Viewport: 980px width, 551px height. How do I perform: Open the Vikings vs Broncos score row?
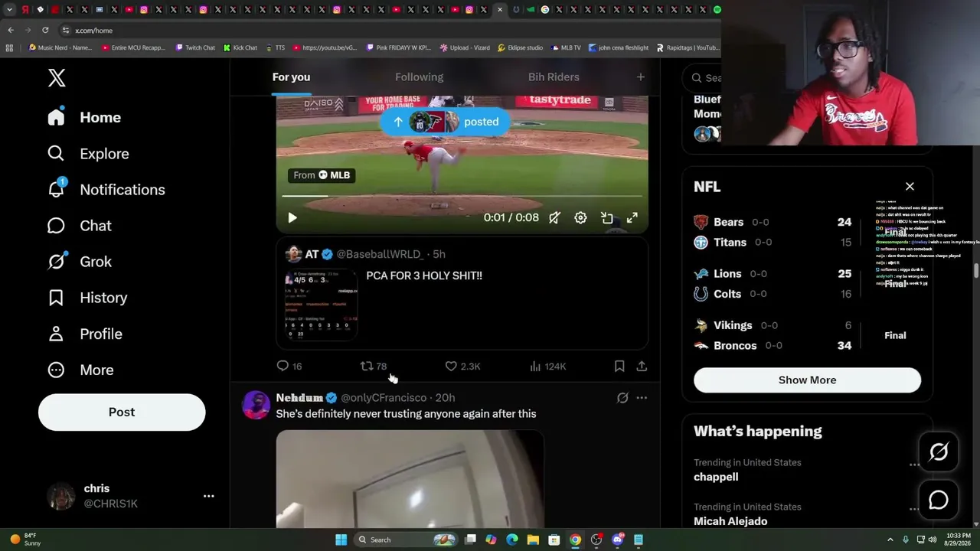807,335
